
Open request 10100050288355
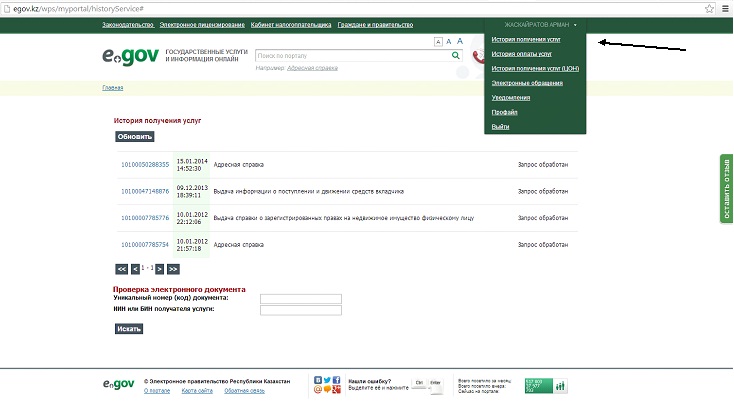[145, 164]
